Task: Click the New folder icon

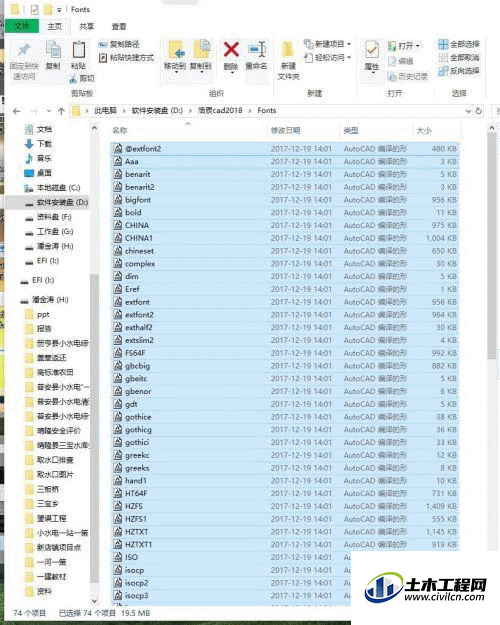Action: (288, 50)
